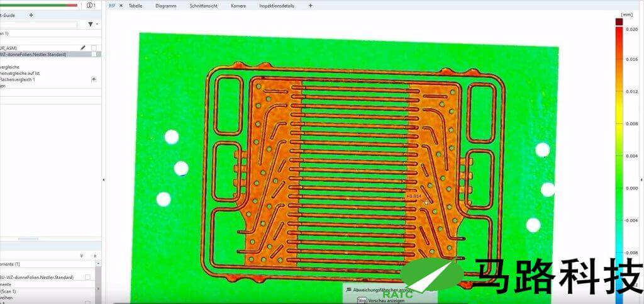Click the pencil edit icon in the tree
Image resolution: width=644 pixels, height=304 pixels.
coord(83,48)
